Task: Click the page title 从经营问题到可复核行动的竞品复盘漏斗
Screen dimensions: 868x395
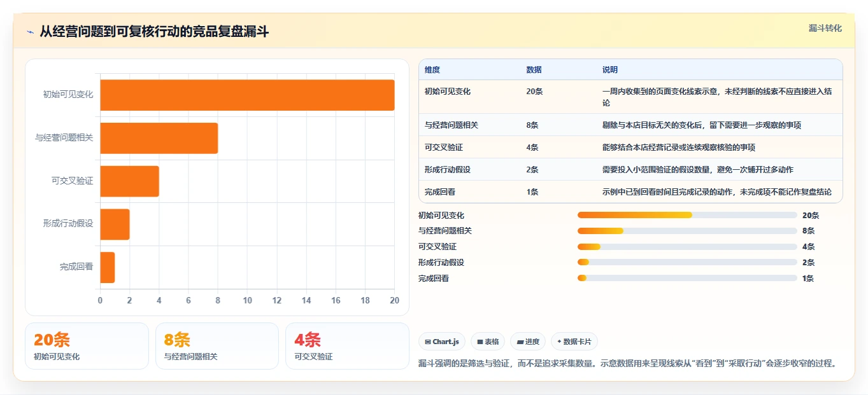Action: tap(154, 32)
